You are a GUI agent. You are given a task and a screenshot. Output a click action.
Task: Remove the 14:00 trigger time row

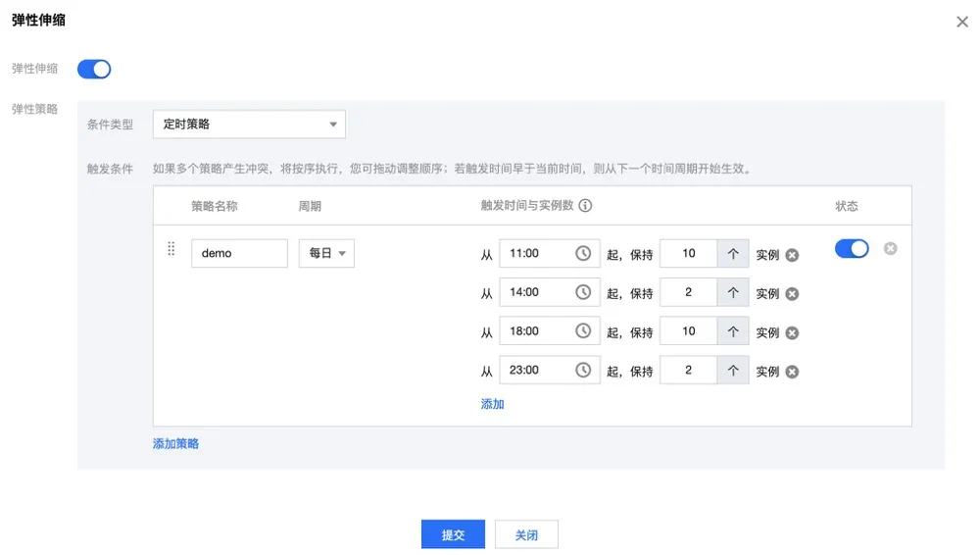[792, 294]
